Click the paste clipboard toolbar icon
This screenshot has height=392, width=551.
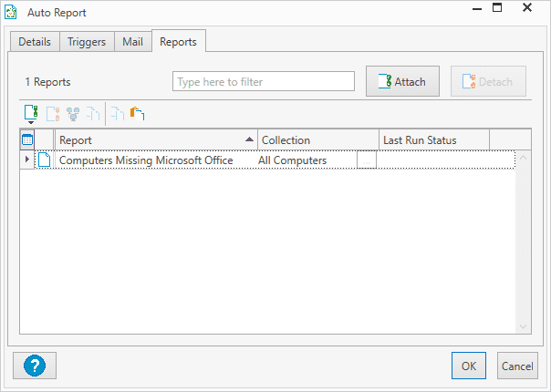coord(138,114)
